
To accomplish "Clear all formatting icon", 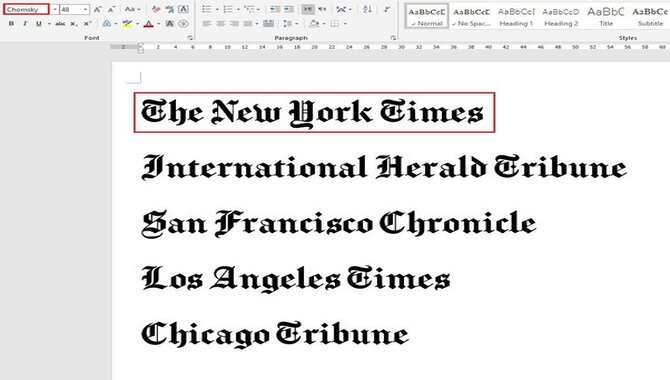I will pyautogui.click(x=156, y=9).
